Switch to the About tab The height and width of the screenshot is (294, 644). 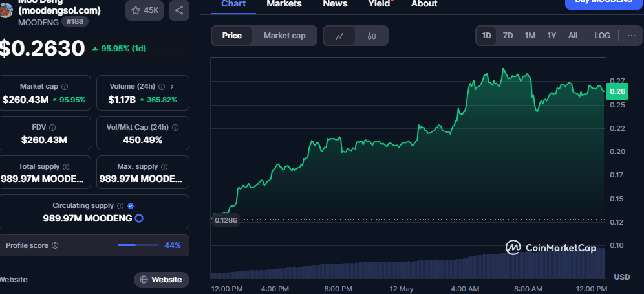[x=424, y=4]
